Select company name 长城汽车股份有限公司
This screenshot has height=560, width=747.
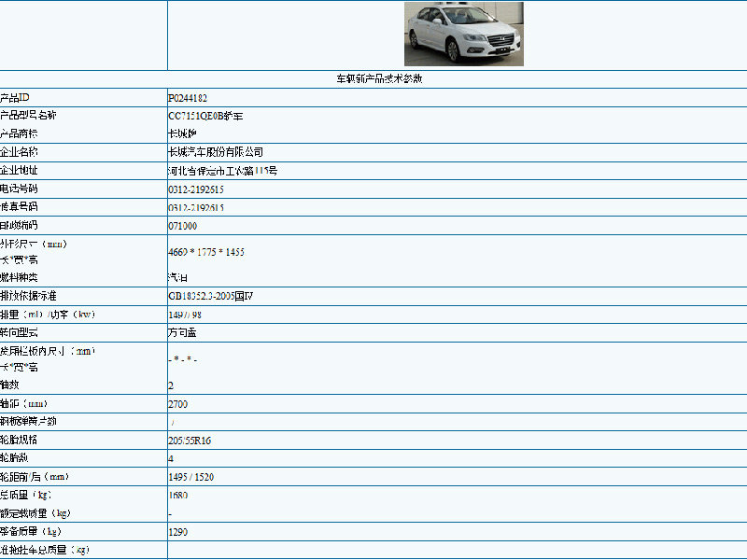pyautogui.click(x=216, y=152)
